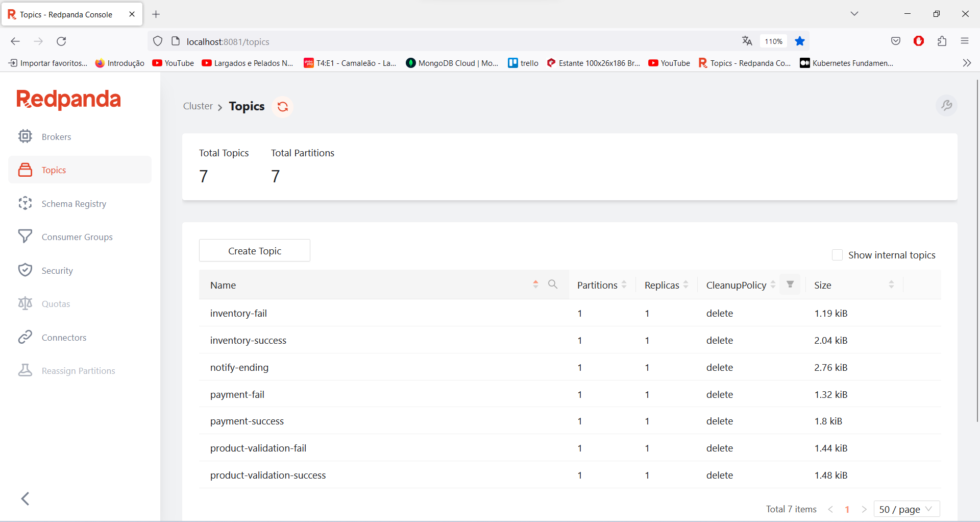Sort the table by Replicas
The height and width of the screenshot is (522, 980).
(x=685, y=285)
